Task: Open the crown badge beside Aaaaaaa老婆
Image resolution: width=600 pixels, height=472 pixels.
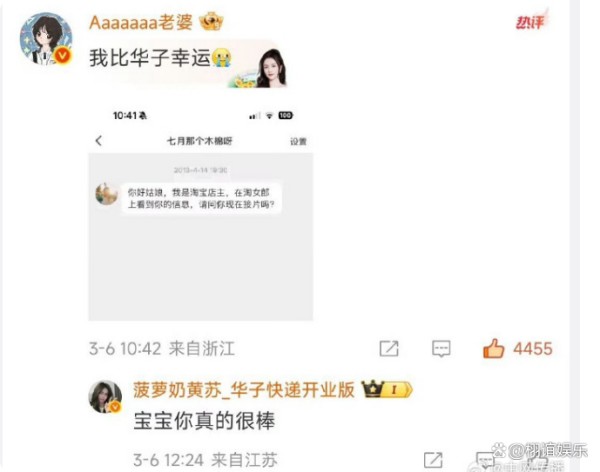Action: tap(212, 21)
